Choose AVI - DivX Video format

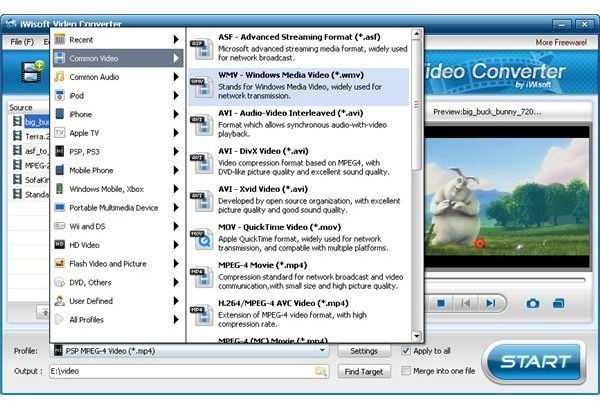(298, 161)
